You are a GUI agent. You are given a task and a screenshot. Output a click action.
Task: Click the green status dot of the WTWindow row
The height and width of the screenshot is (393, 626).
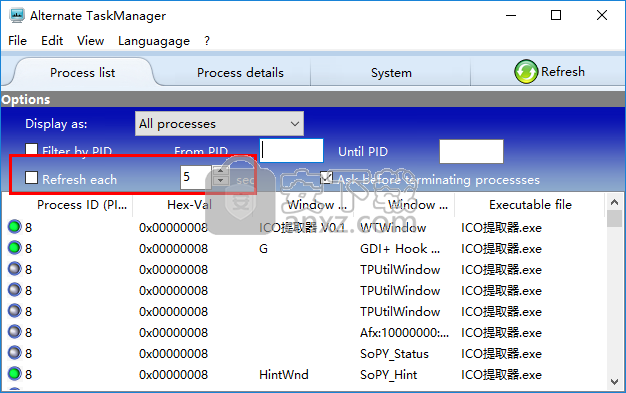(14, 226)
